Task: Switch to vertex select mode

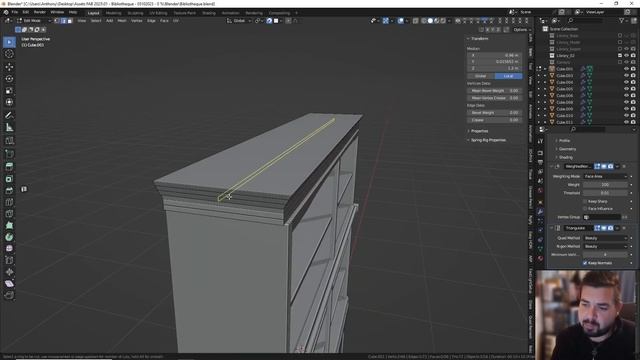Action: [57, 20]
